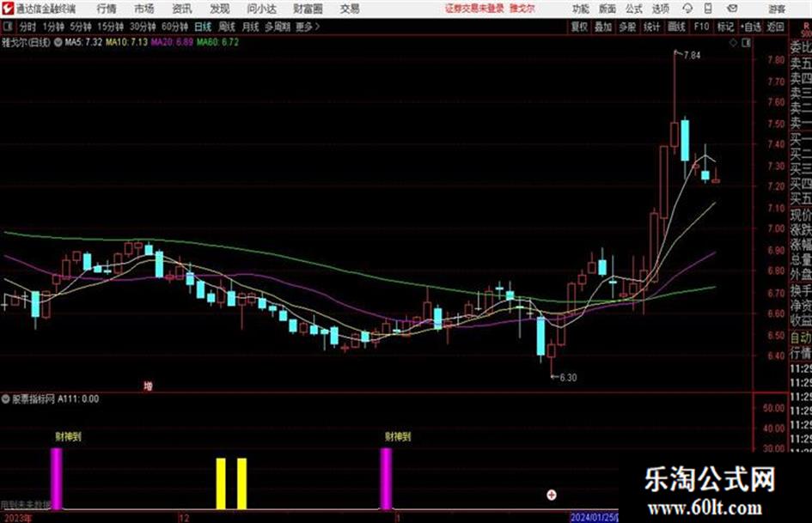
Task: Toggle the 自选 watchlist button
Action: click(750, 27)
